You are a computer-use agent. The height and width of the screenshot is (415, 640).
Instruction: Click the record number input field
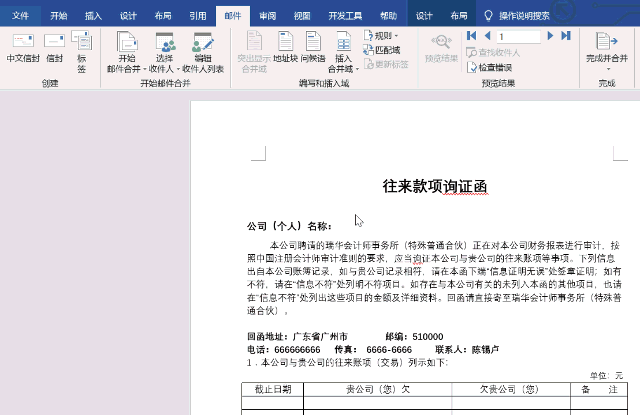[520, 36]
